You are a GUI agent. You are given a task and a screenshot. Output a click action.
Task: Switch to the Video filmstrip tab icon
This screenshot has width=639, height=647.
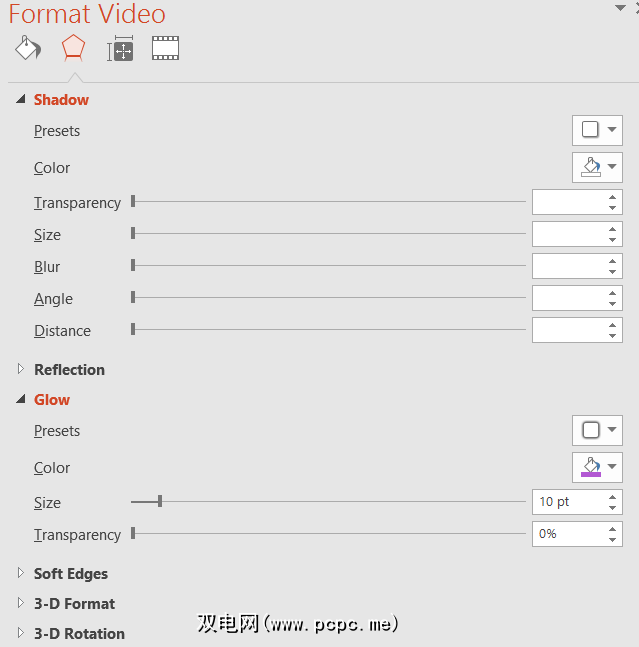pyautogui.click(x=166, y=48)
